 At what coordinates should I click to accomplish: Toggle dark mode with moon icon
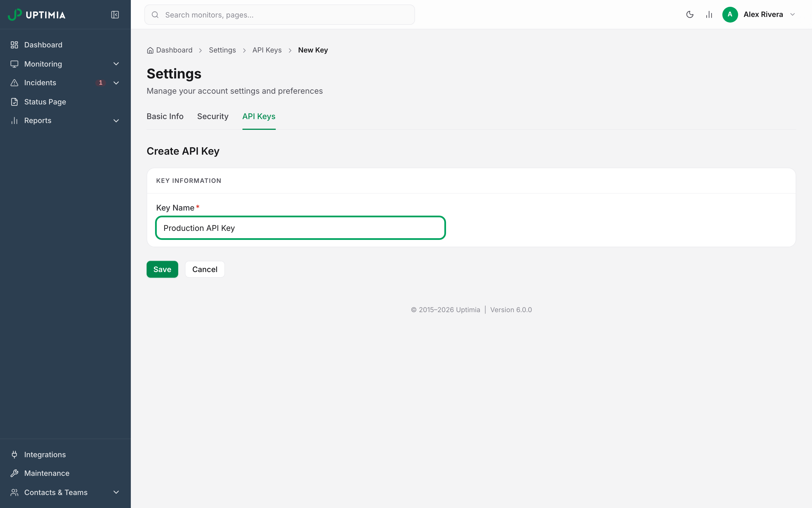[690, 14]
